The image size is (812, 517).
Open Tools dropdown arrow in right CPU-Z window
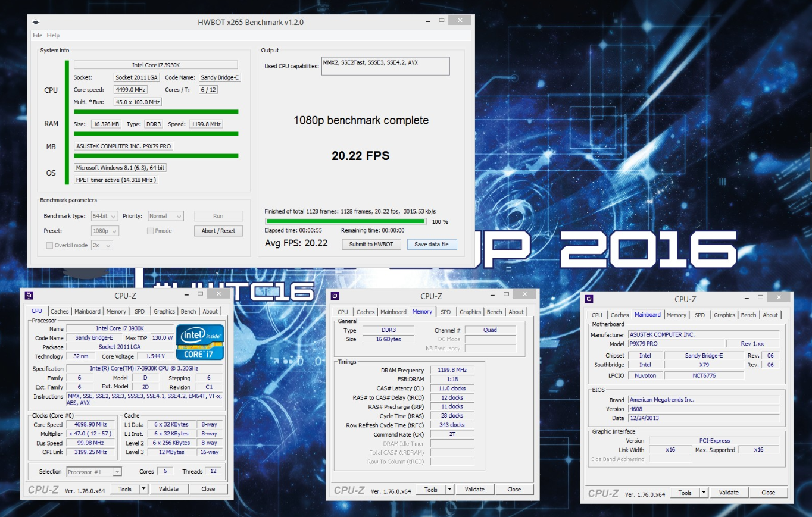click(704, 493)
